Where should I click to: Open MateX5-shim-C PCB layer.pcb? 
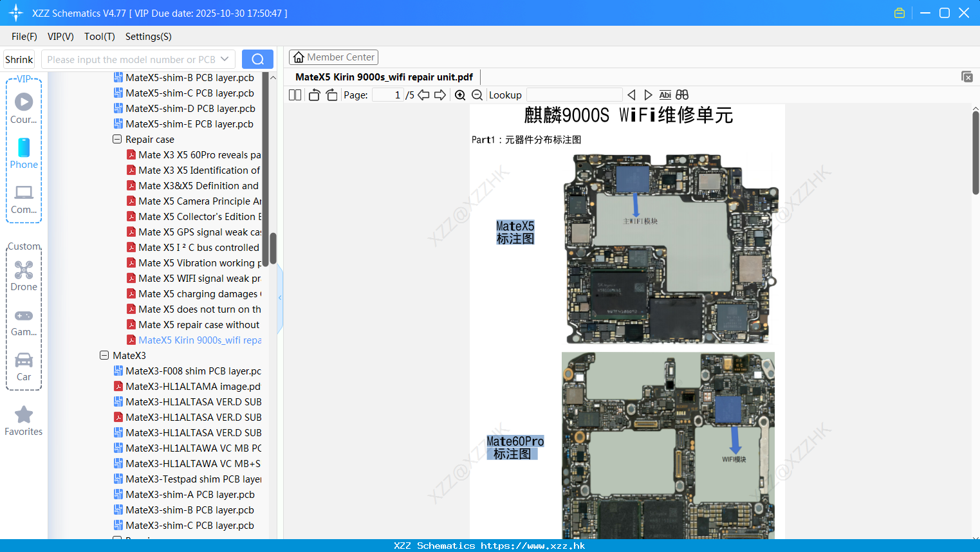click(x=190, y=93)
